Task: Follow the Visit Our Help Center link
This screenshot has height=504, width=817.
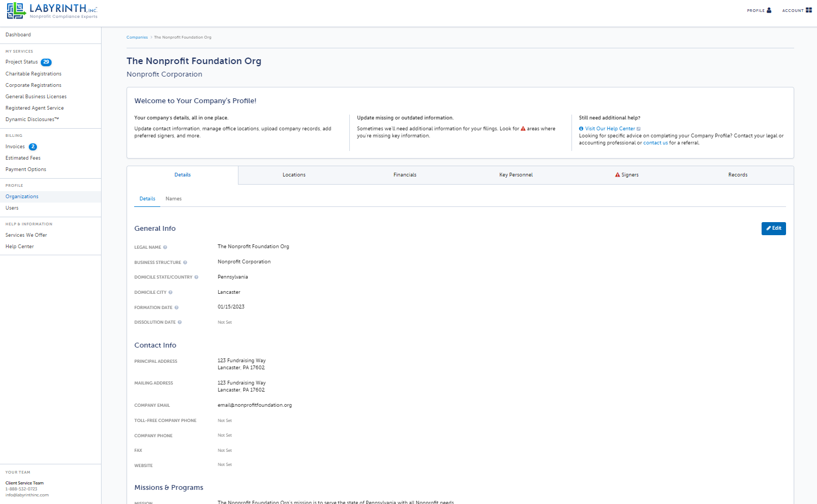Action: [x=610, y=129]
